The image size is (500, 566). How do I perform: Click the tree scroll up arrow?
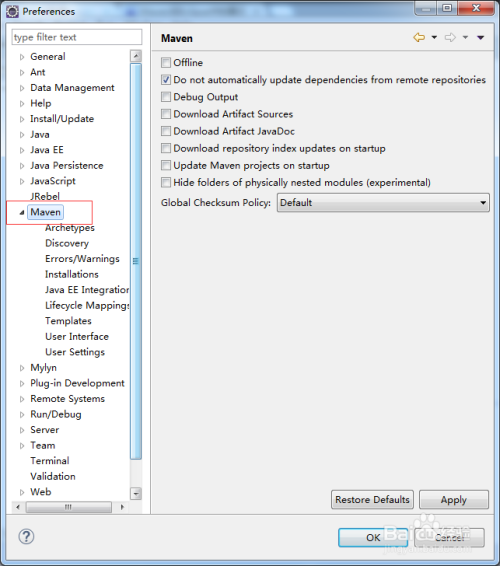click(136, 56)
